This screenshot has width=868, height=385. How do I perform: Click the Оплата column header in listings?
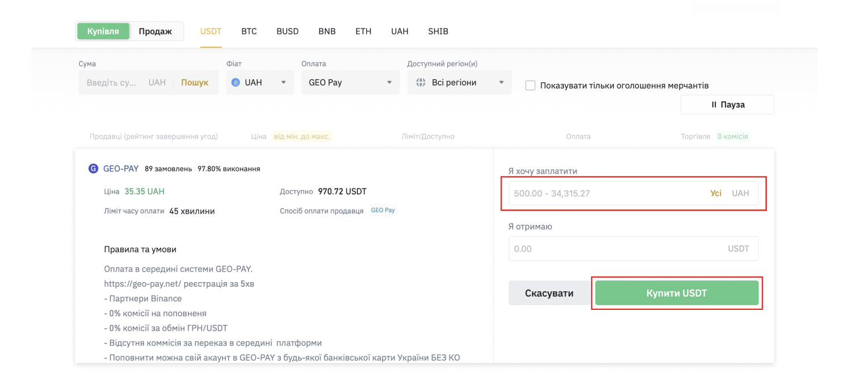(578, 136)
